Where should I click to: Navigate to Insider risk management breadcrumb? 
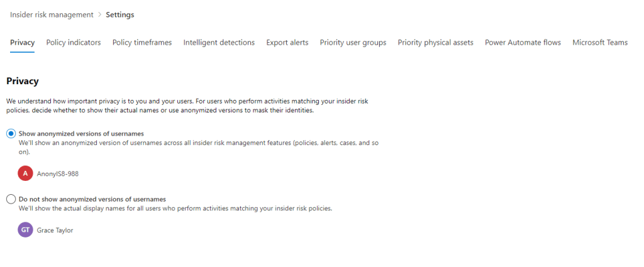pyautogui.click(x=52, y=14)
